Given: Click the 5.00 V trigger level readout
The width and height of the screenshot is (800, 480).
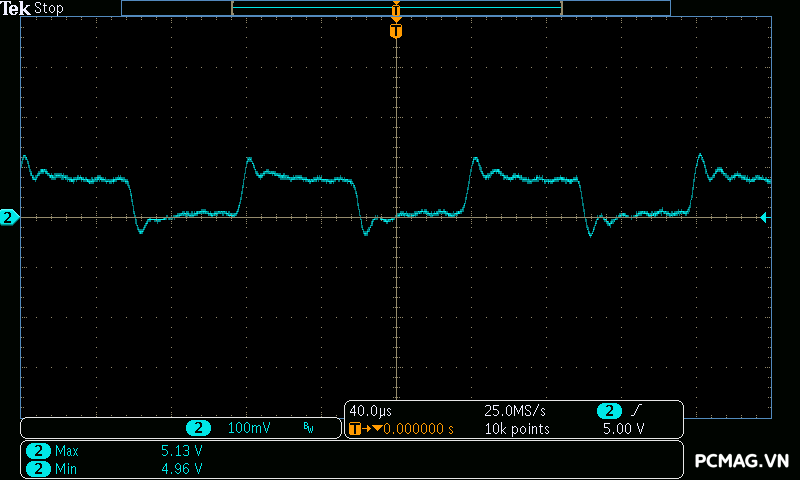Looking at the screenshot, I should [x=622, y=429].
